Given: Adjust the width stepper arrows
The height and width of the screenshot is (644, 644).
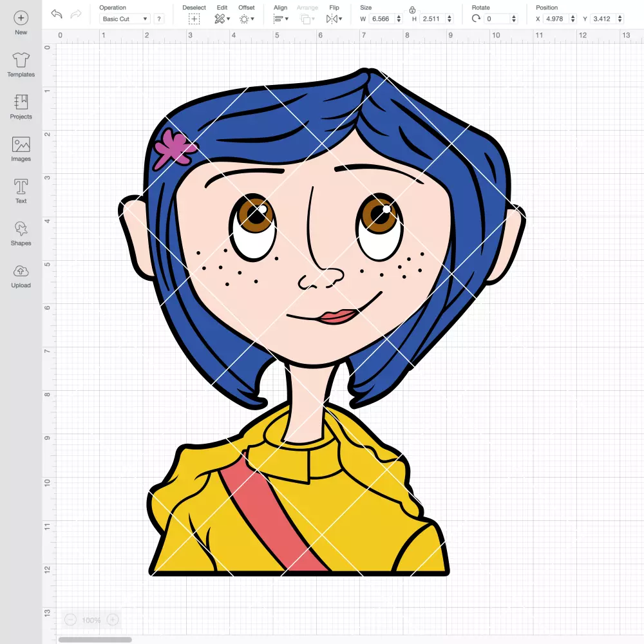Looking at the screenshot, I should click(399, 19).
